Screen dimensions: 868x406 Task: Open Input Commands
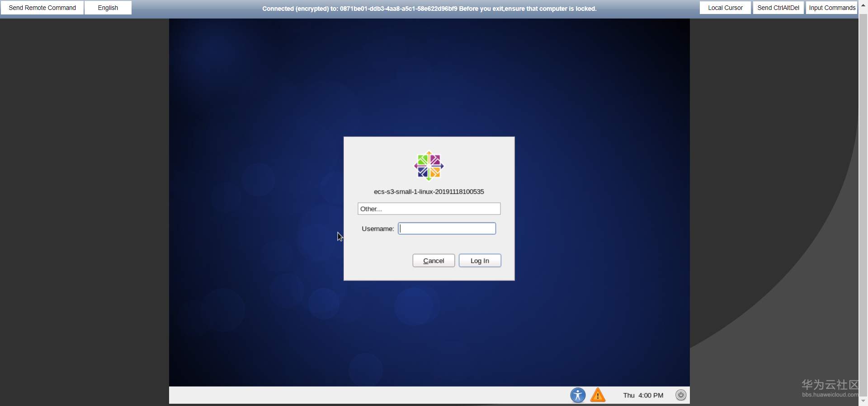(832, 8)
